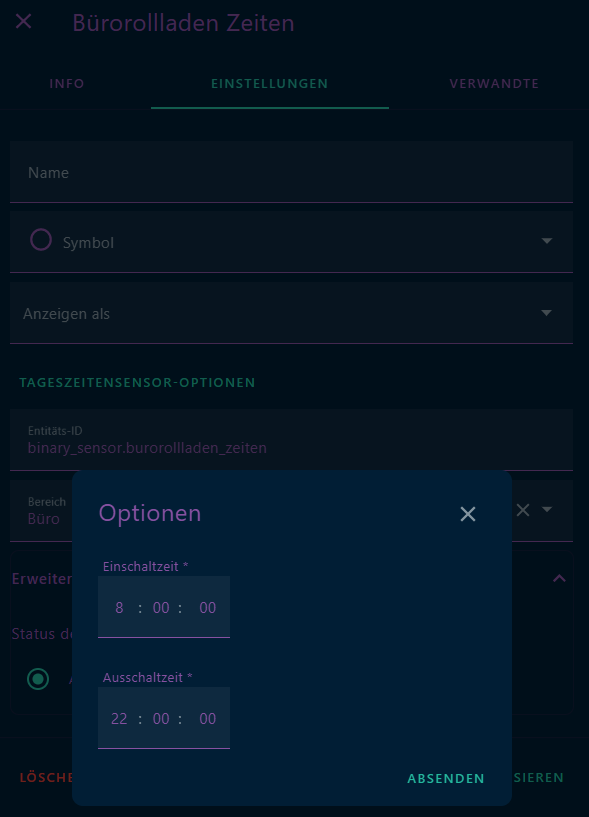Click inside the Name input field
This screenshot has height=817, width=589.
(x=290, y=172)
